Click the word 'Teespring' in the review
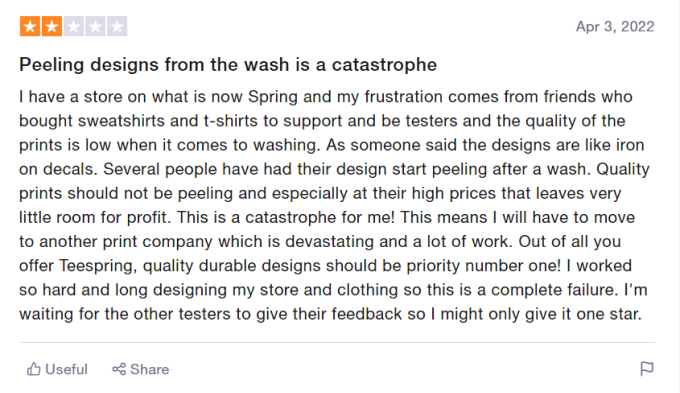 (x=98, y=265)
